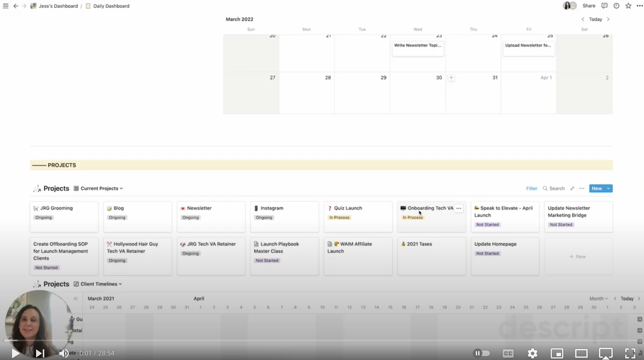Open the Client Timelines view dropdown
Image resolution: width=644 pixels, height=360 pixels.
coord(98,284)
